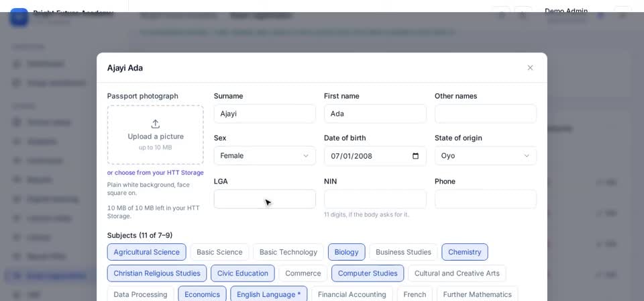Click the Surname field containing Ajayi
The image size is (644, 301).
click(264, 114)
